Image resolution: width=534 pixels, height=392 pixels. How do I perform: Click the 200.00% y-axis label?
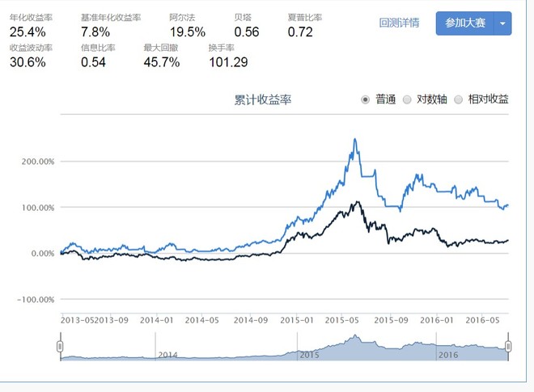pyautogui.click(x=38, y=162)
